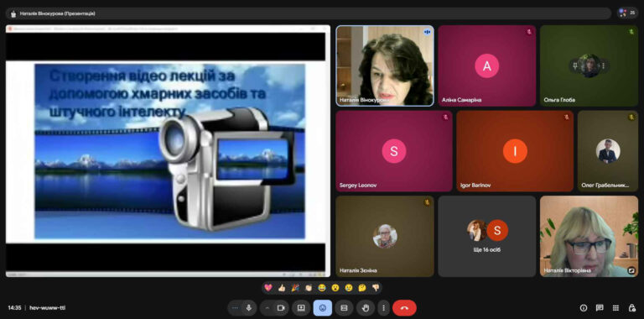Raise your hand
The height and width of the screenshot is (319, 644).
click(366, 307)
